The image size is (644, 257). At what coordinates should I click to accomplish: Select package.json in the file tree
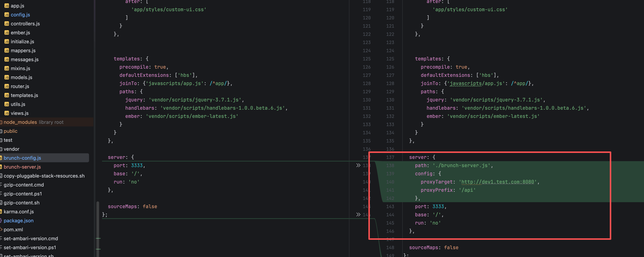tap(18, 221)
